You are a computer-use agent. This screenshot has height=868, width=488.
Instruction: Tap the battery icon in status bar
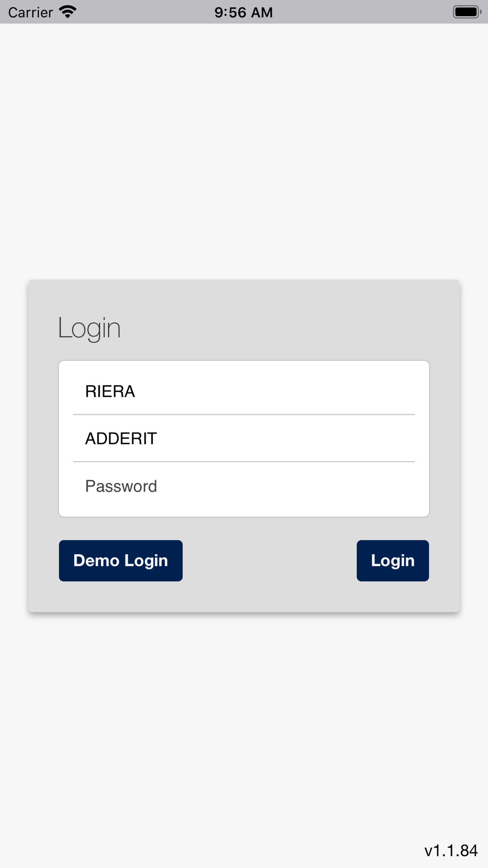(x=467, y=12)
